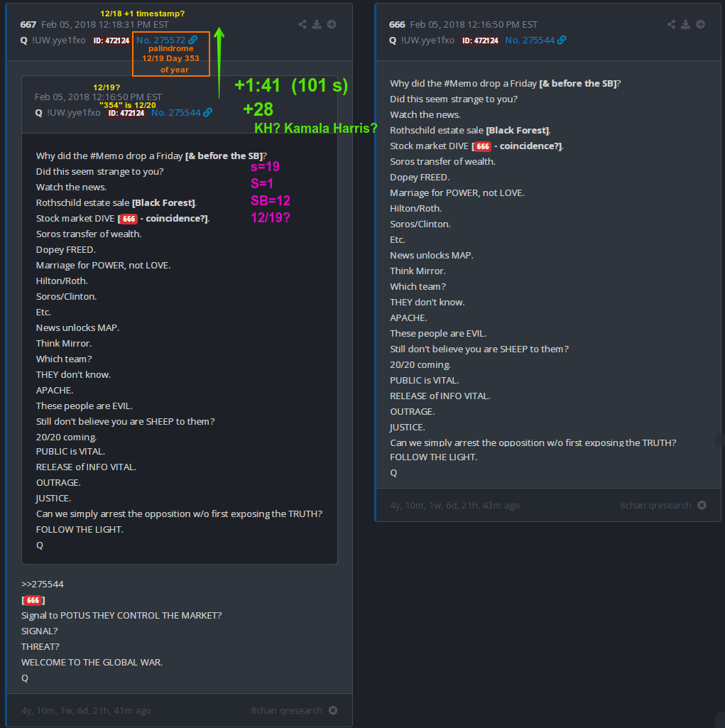
Task: Open post No. 275572 link
Action: 160,40
